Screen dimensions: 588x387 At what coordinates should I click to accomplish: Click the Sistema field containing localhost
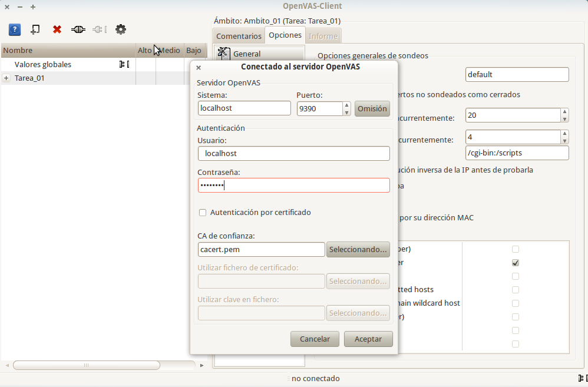244,108
